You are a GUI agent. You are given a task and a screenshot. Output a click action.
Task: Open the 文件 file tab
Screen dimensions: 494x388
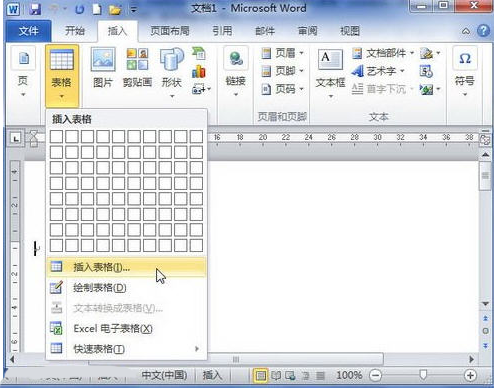[x=28, y=31]
